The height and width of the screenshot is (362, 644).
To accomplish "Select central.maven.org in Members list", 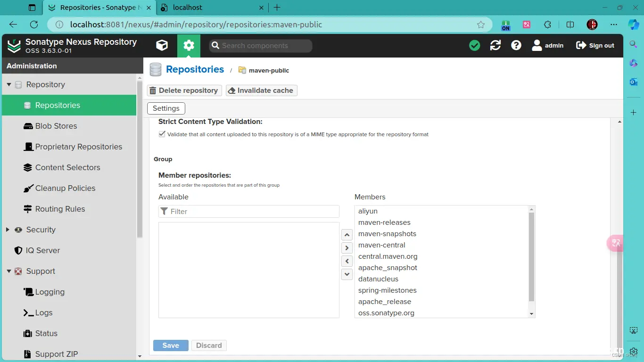I will [441, 256].
